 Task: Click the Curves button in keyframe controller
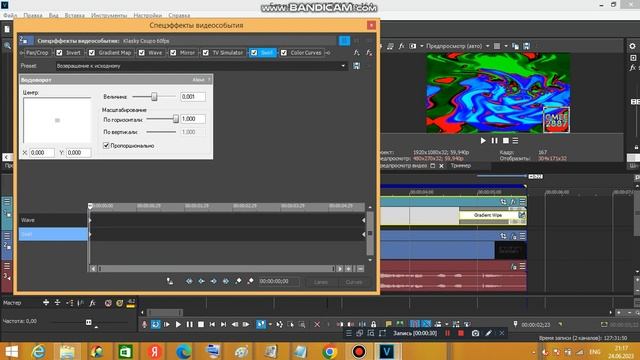[354, 282]
